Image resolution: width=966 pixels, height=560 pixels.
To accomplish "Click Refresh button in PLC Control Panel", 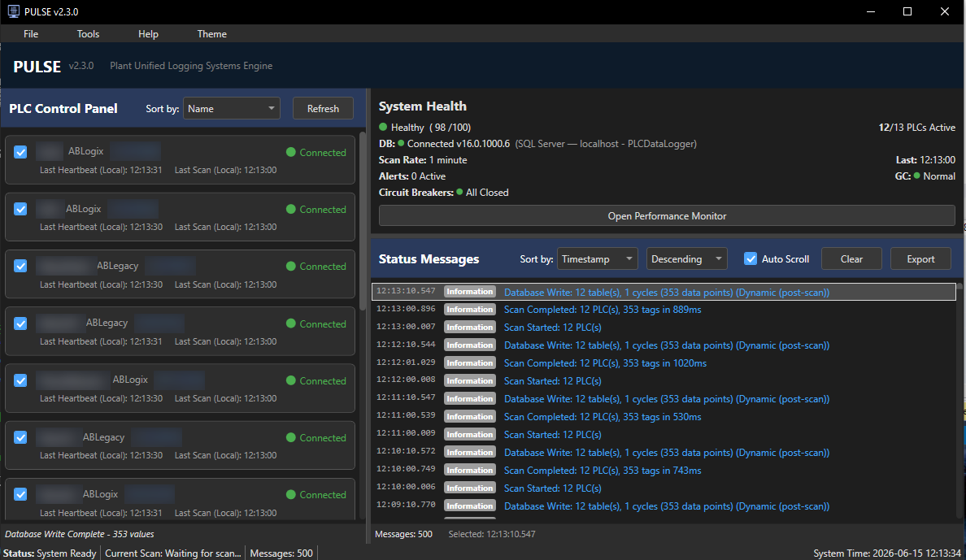I will point(323,108).
